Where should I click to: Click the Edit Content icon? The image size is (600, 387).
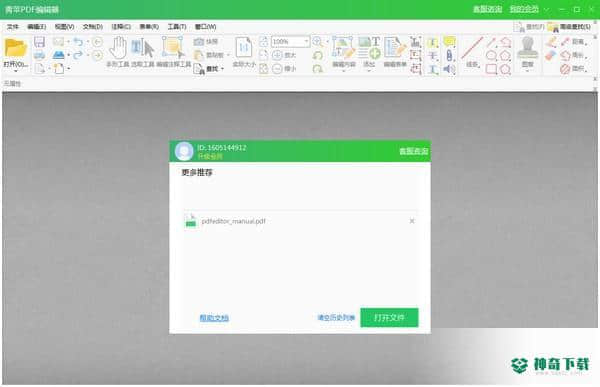pos(343,47)
